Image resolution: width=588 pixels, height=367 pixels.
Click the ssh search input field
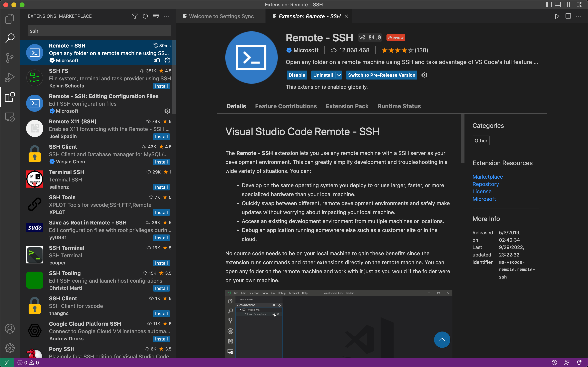[x=99, y=31]
